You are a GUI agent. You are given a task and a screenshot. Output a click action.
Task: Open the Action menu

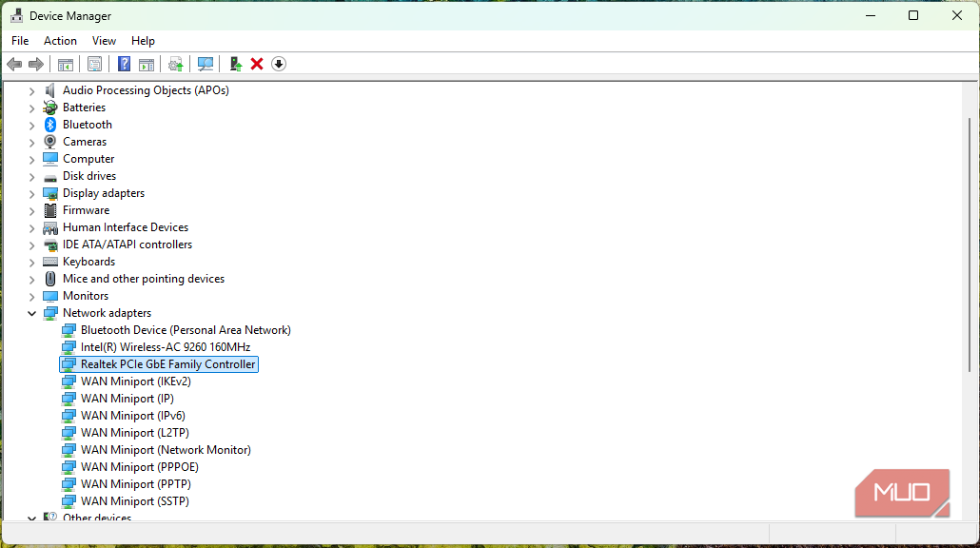click(60, 41)
